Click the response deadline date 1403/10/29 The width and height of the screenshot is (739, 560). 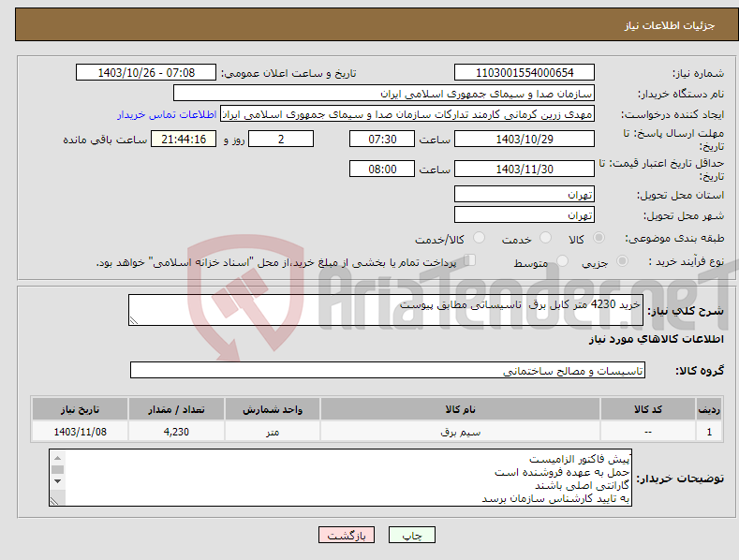tap(525, 139)
